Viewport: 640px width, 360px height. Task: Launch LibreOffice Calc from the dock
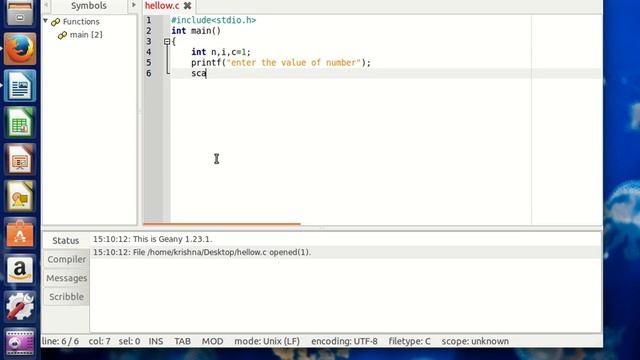[20, 122]
